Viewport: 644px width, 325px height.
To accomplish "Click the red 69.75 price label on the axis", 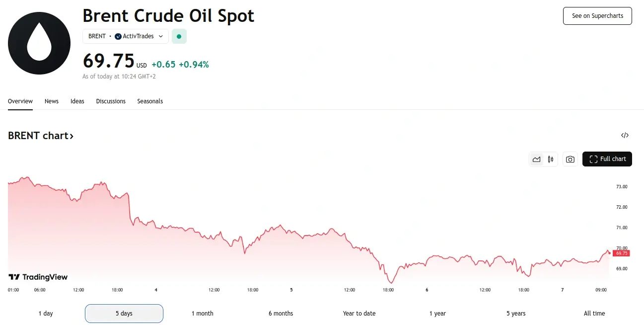I will 621,253.
